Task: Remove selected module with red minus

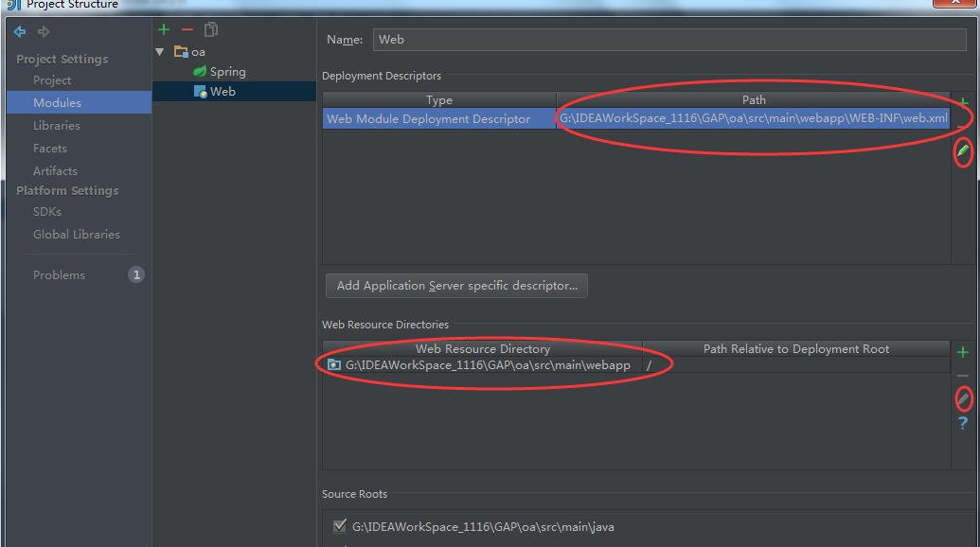Action: pos(187,29)
